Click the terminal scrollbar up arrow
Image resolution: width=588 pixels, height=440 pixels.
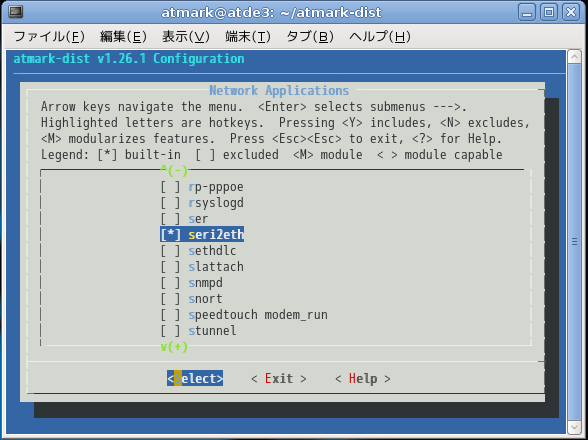point(574,57)
